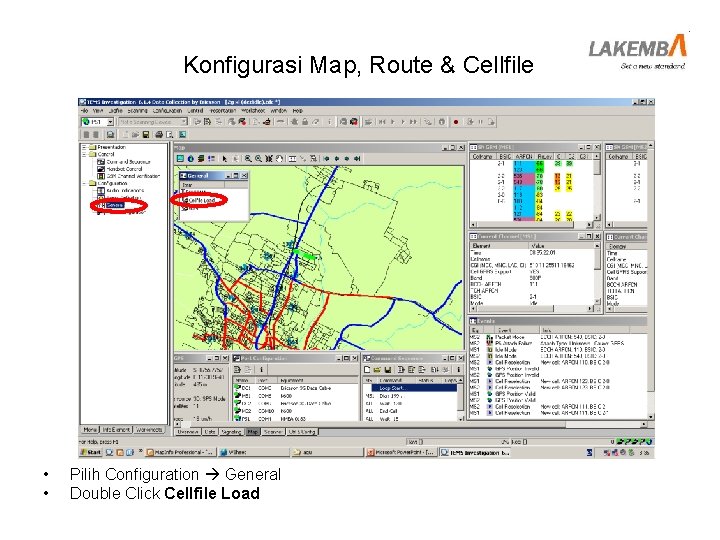
Task: Click the Save disk icon in Command Sequence toolbar
Action: point(388,370)
